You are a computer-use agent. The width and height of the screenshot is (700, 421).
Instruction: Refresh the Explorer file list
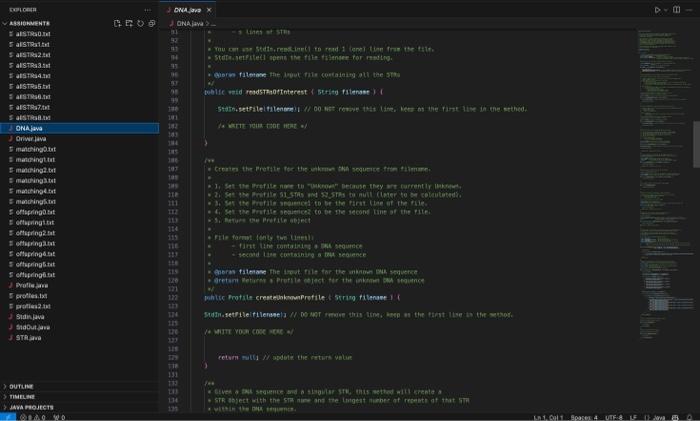point(141,23)
